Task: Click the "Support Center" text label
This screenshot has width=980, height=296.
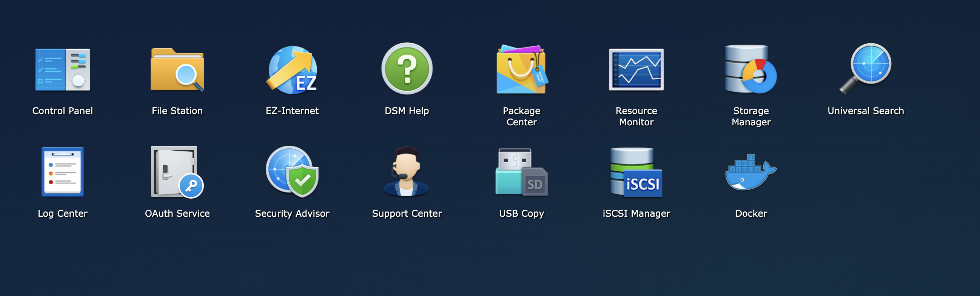Action: [407, 214]
